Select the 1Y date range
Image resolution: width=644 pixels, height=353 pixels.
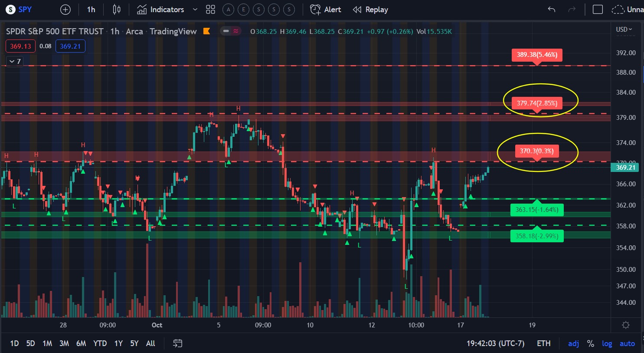coord(118,343)
